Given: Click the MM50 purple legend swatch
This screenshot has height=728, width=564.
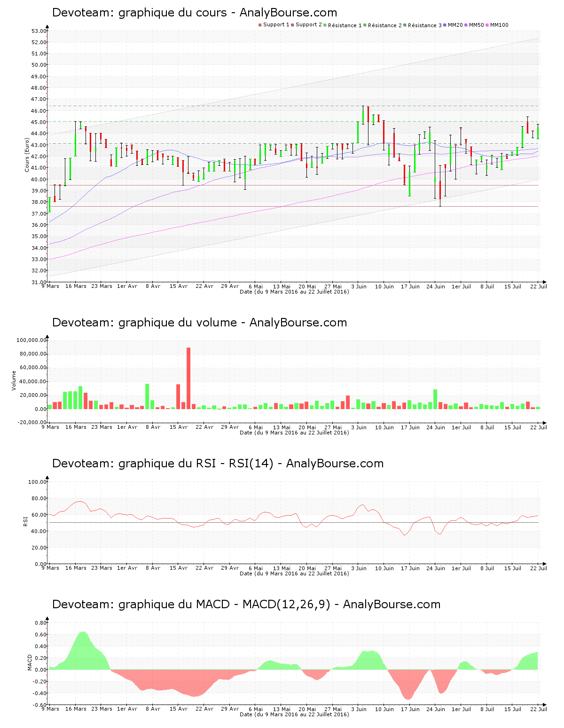Looking at the screenshot, I should tap(466, 25).
